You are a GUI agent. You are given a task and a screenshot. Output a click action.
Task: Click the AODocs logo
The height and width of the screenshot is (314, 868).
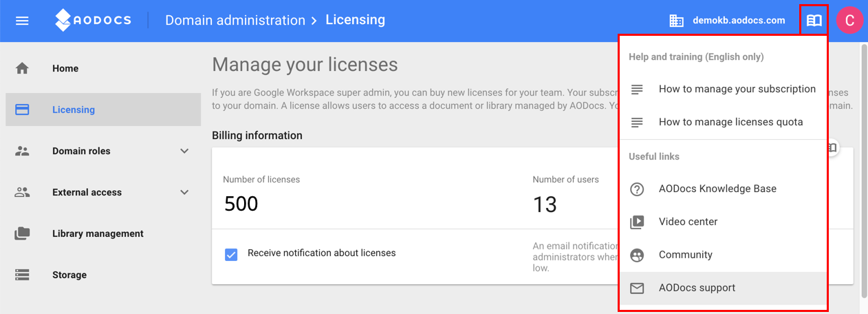(93, 20)
